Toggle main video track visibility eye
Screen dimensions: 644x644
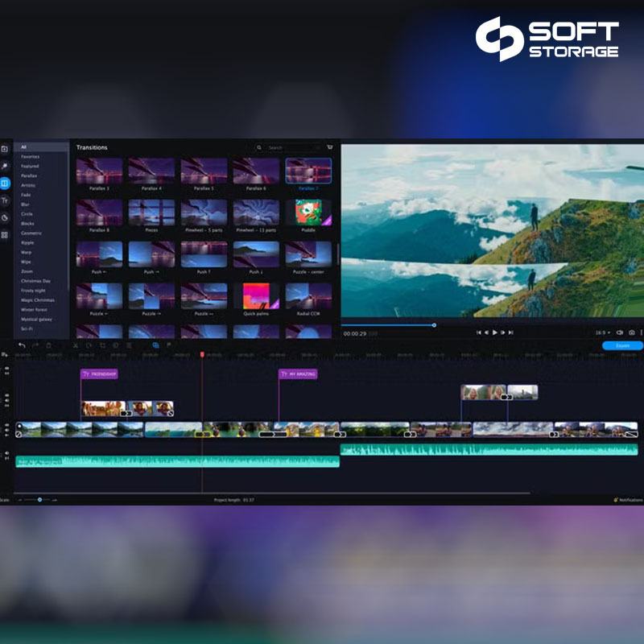point(7,425)
